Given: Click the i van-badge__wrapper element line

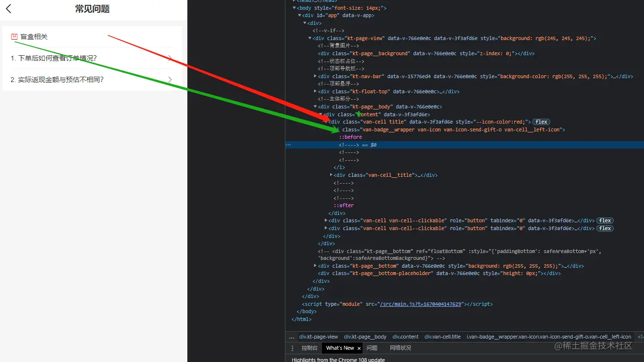Looking at the screenshot, I should pos(449,129).
